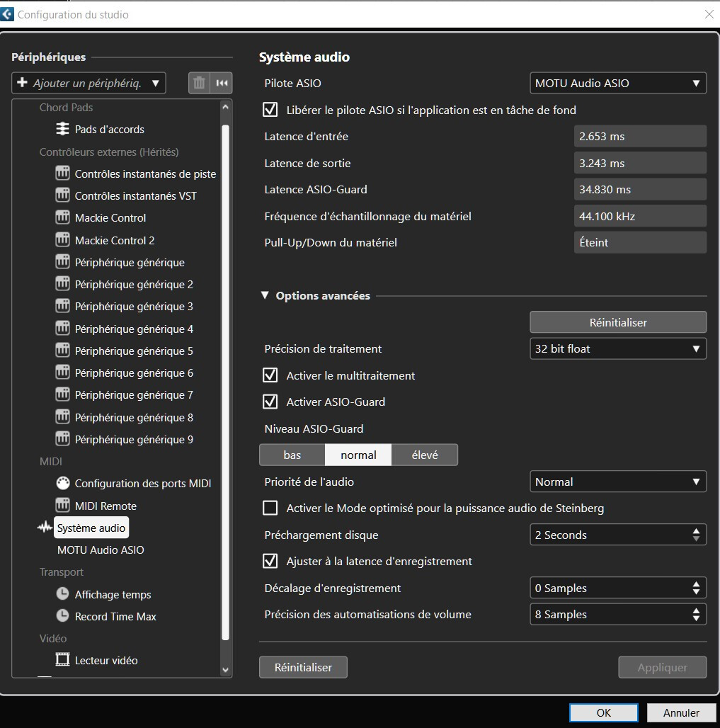Select Record Time Max entry
The height and width of the screenshot is (728, 720).
(x=115, y=617)
